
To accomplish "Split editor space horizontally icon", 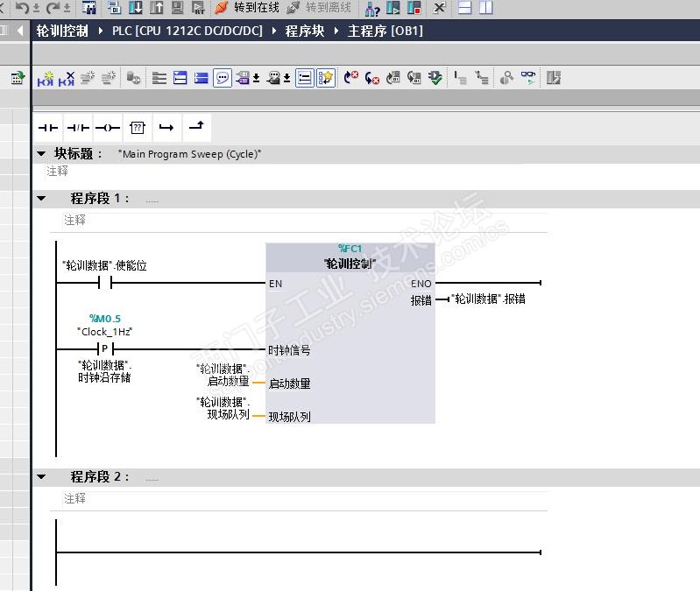I will coord(464,8).
